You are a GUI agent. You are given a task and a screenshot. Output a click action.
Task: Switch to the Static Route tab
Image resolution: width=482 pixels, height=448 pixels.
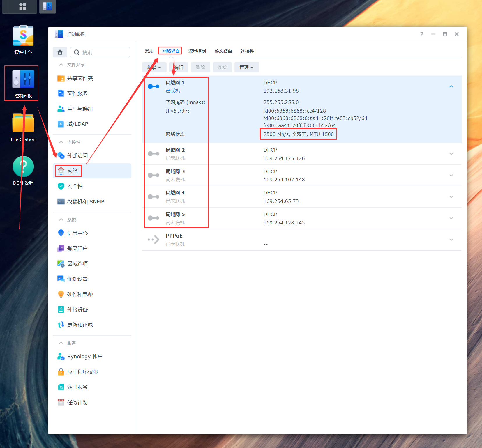[x=223, y=51]
